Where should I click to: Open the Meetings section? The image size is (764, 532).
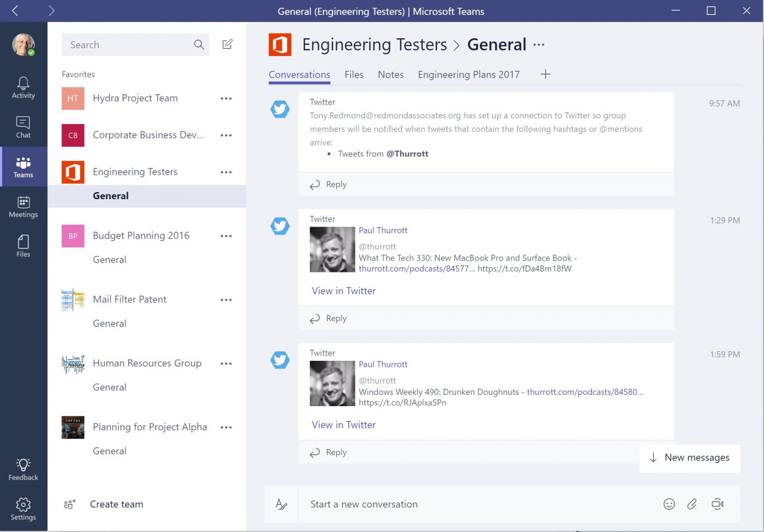point(23,206)
